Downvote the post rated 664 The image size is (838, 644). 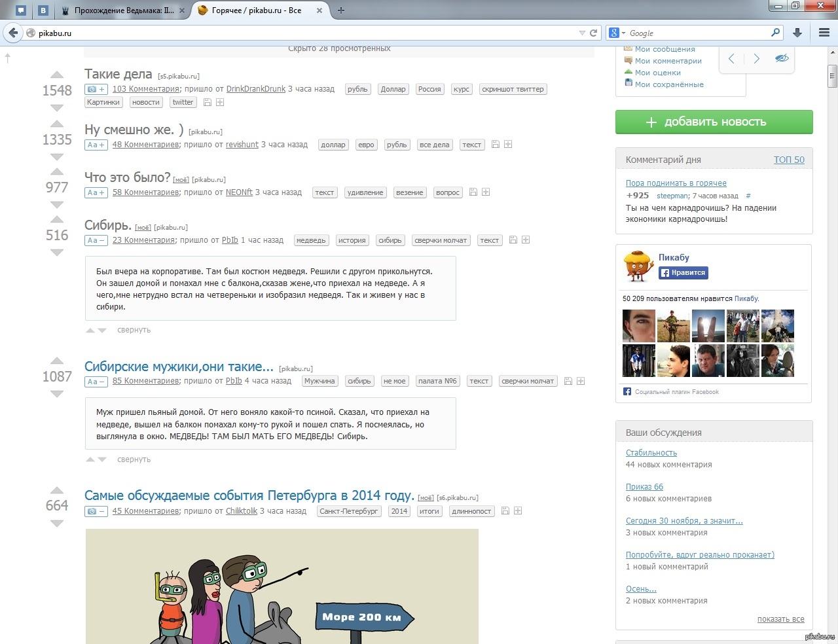pyautogui.click(x=57, y=523)
